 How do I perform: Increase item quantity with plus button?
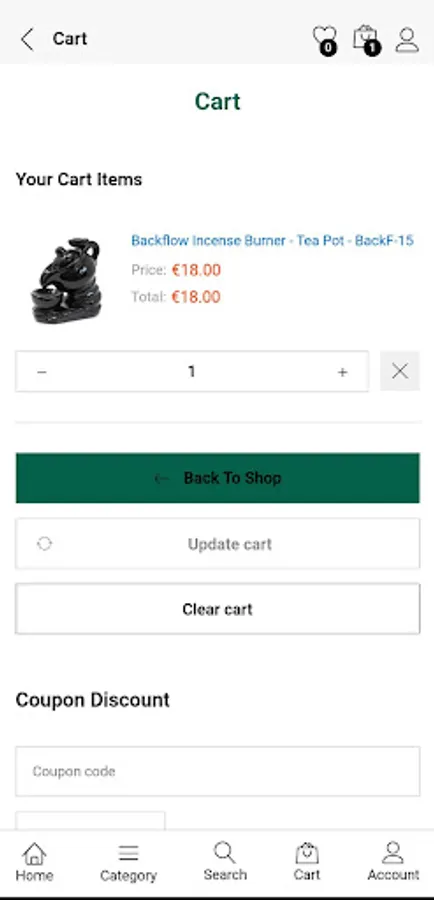(342, 372)
